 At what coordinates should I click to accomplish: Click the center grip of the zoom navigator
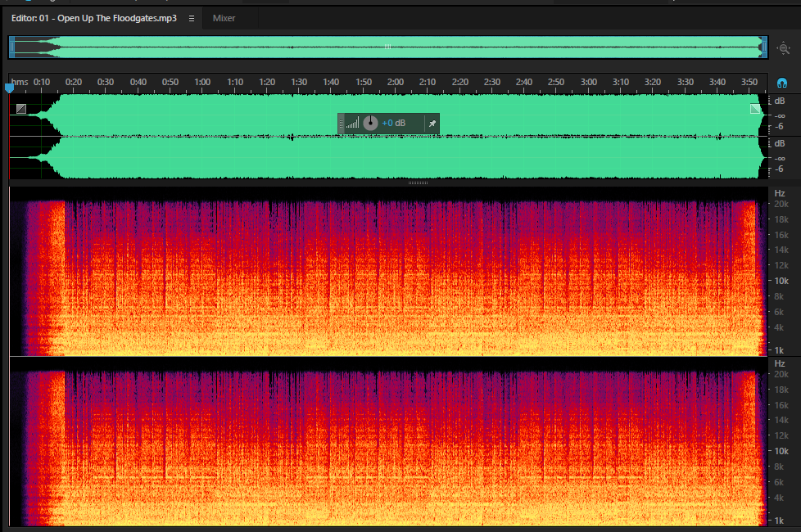point(387,47)
